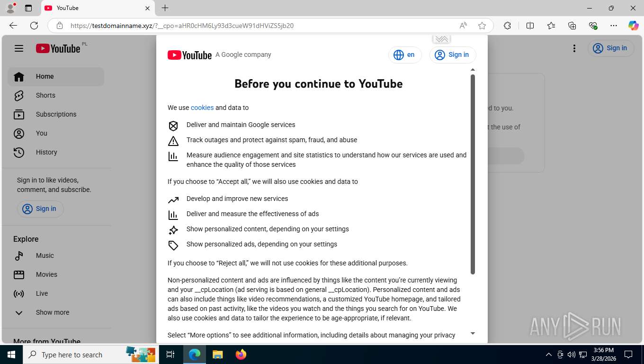Select the You sidebar entry
This screenshot has height=364, width=644.
(56, 133)
